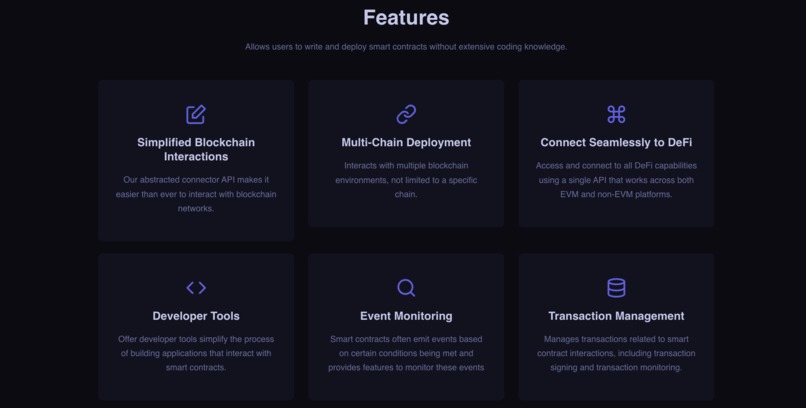The height and width of the screenshot is (408, 806).
Task: Click the Connect Seamlessly to DeFi title
Action: click(x=616, y=142)
